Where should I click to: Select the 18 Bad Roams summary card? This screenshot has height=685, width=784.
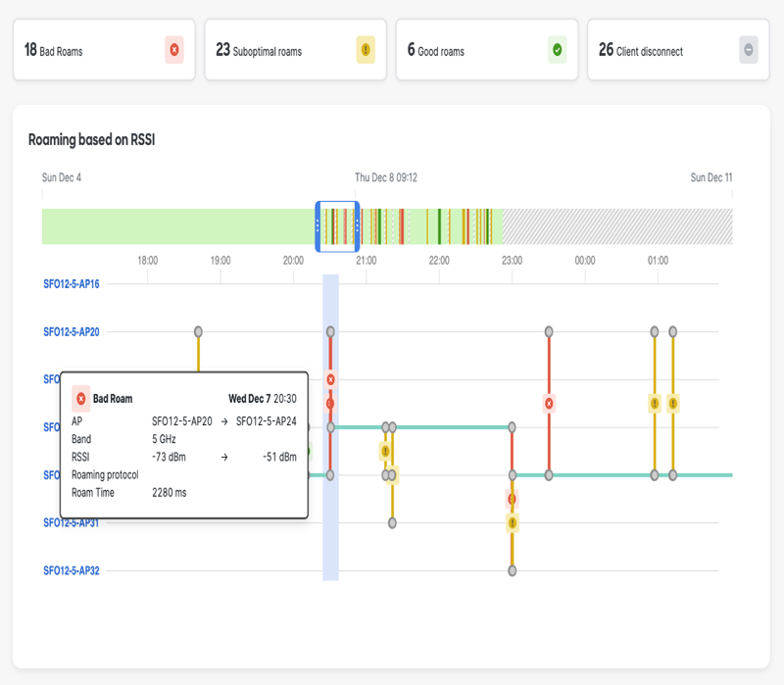[96, 50]
